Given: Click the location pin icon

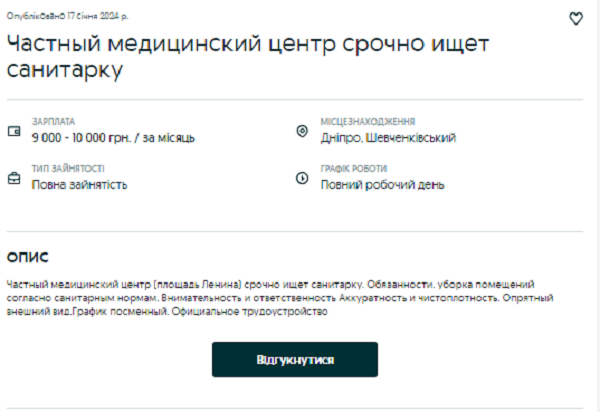Looking at the screenshot, I should point(303,131).
